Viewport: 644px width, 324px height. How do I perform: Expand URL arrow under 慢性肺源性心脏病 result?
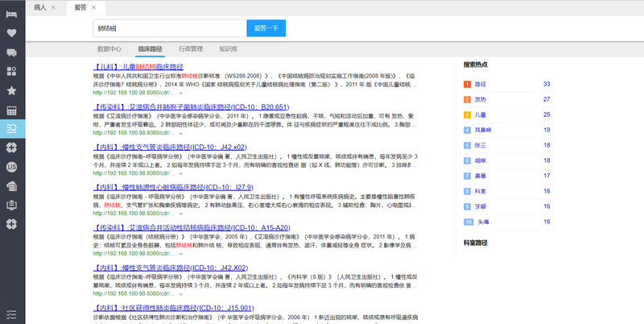180,214
